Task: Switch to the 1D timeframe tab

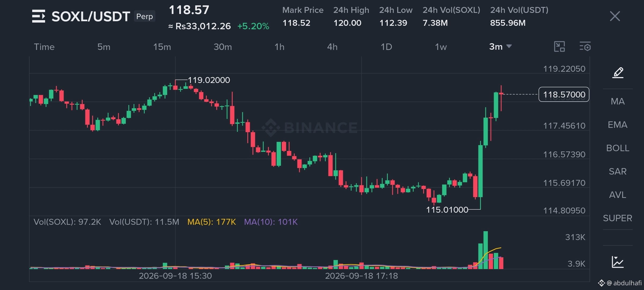Action: [x=386, y=47]
